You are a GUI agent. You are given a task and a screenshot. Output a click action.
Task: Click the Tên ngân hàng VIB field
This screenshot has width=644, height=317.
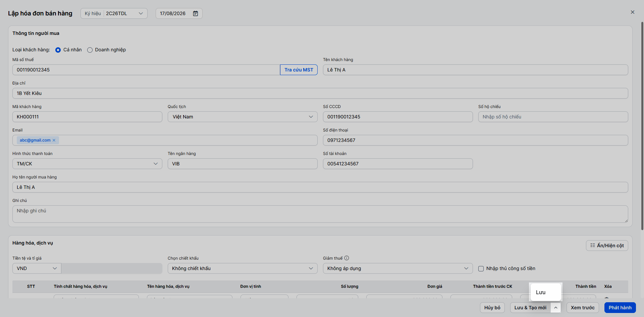[x=243, y=164]
